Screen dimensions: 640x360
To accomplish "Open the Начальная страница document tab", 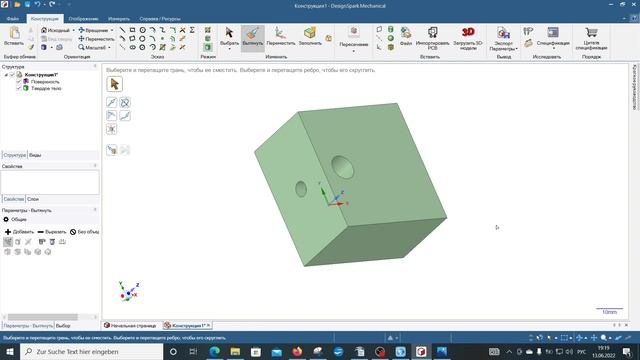I will click(130, 326).
